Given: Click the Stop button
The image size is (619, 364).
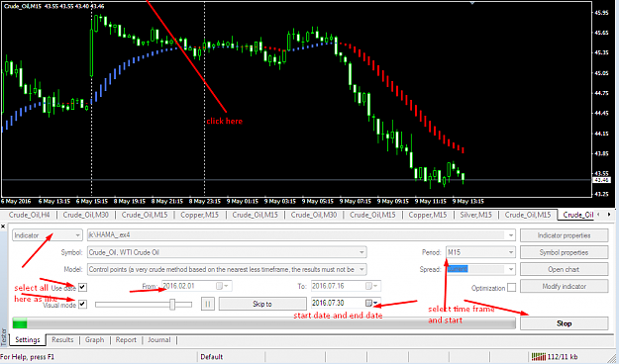Looking at the screenshot, I should pos(564,323).
